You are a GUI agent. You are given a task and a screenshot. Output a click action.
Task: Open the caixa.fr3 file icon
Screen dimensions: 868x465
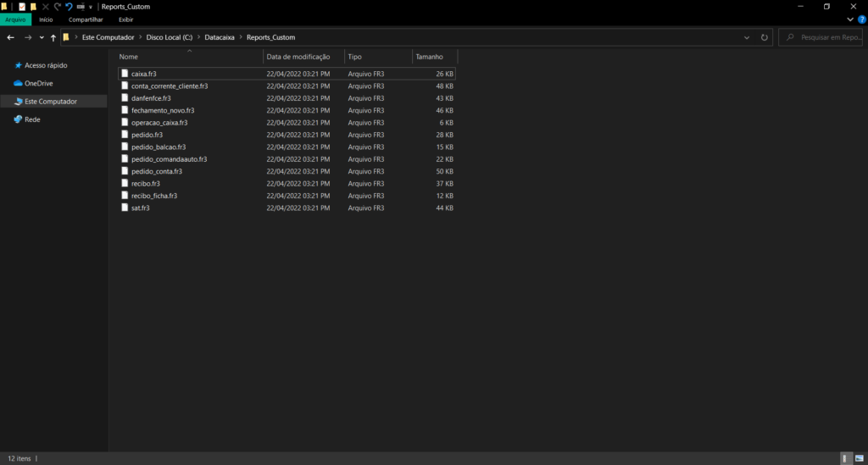coord(125,74)
